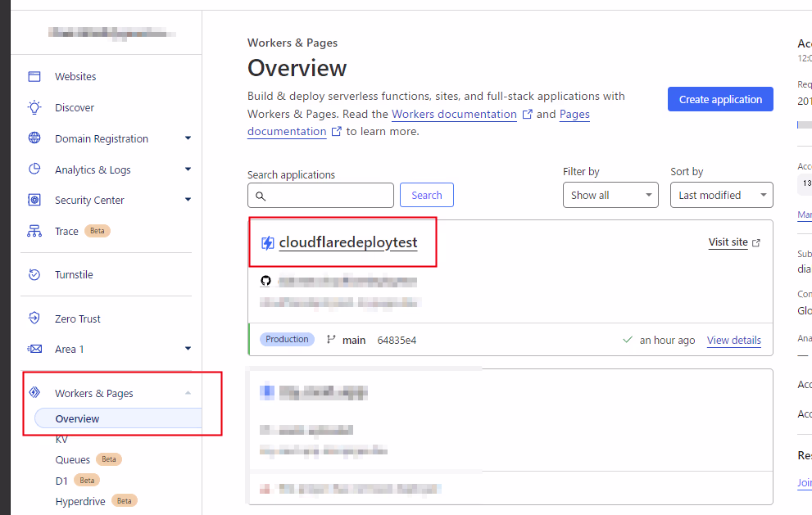
Task: Open the Hyperdrive submenu item
Action: [x=80, y=502]
